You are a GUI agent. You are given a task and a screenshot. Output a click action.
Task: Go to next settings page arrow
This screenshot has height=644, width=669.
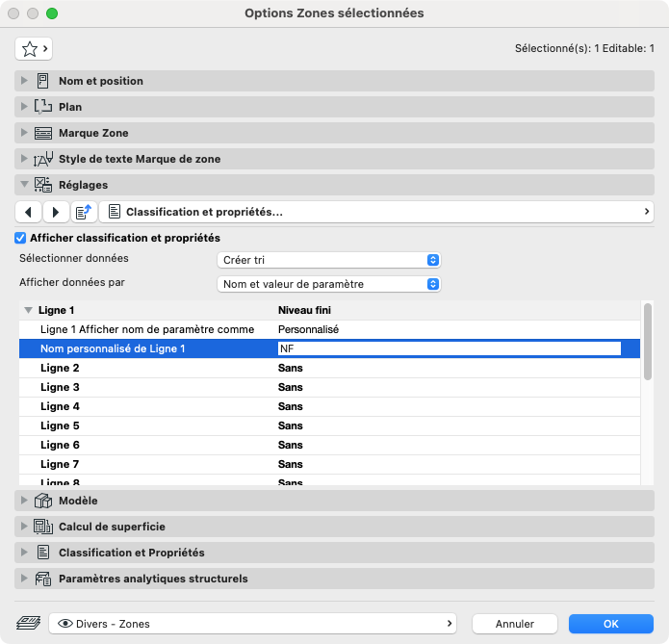point(56,212)
